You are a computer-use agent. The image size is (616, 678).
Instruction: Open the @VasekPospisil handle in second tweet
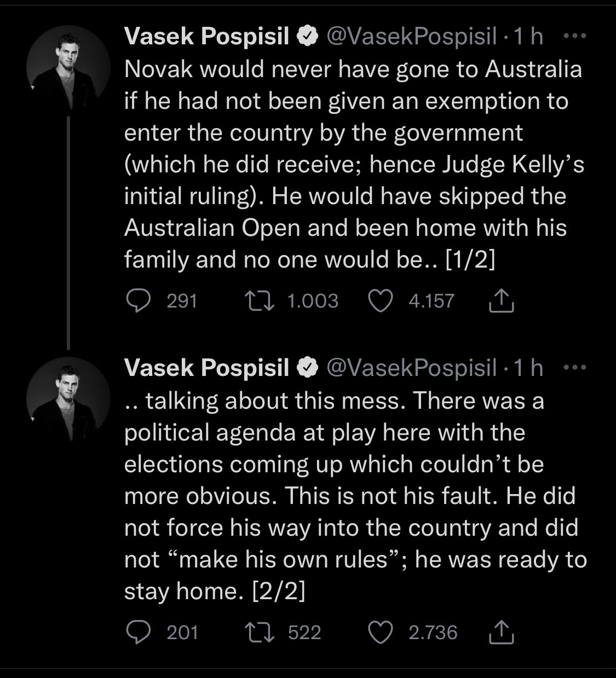412,368
